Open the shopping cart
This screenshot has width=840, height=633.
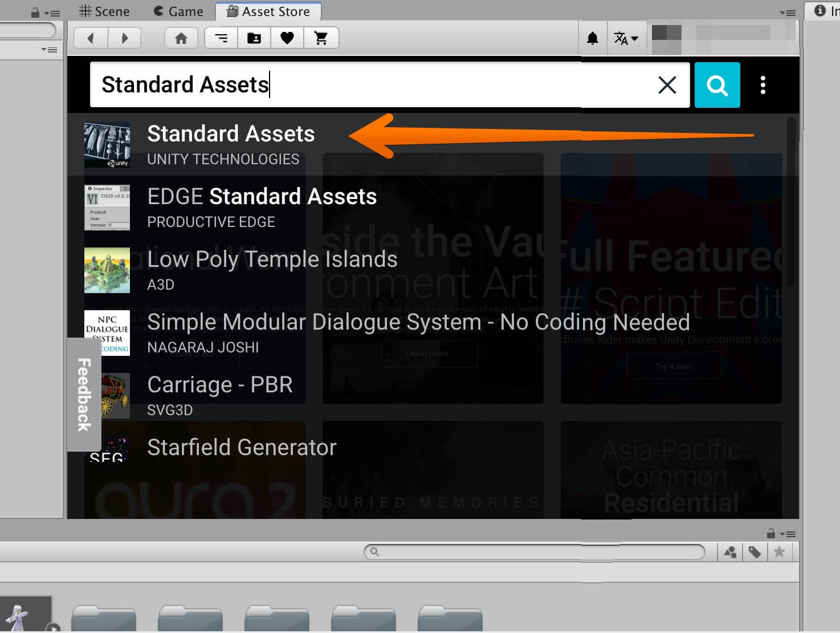[321, 38]
